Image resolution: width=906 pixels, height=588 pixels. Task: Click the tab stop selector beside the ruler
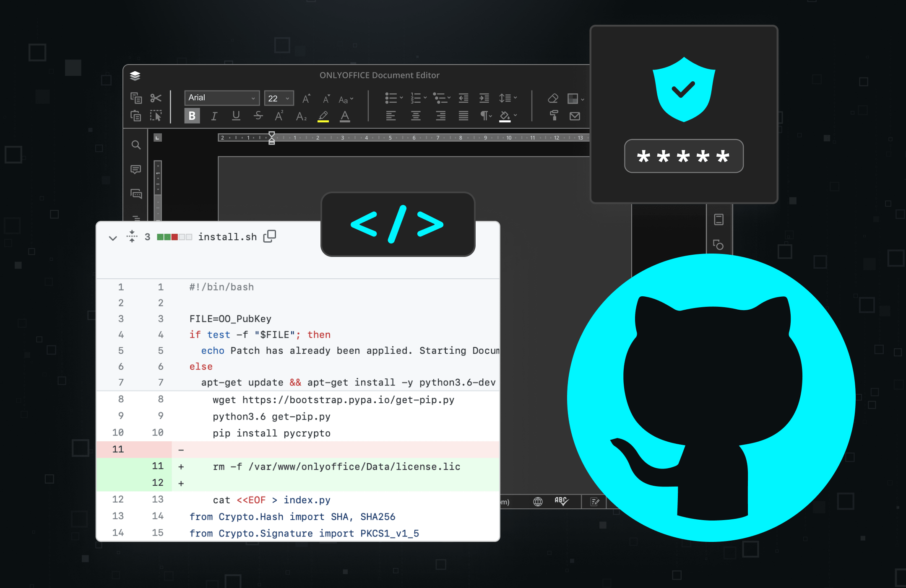158,137
